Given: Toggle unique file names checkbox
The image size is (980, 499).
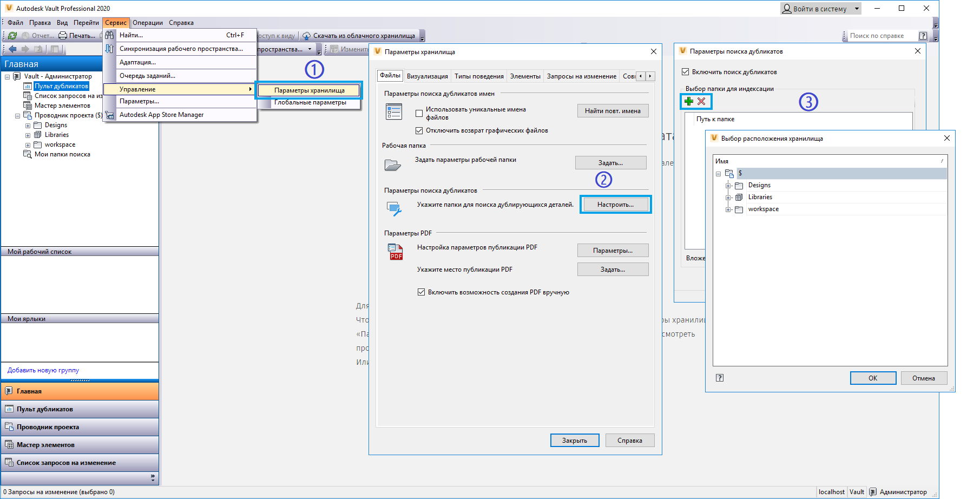Looking at the screenshot, I should click(x=419, y=113).
